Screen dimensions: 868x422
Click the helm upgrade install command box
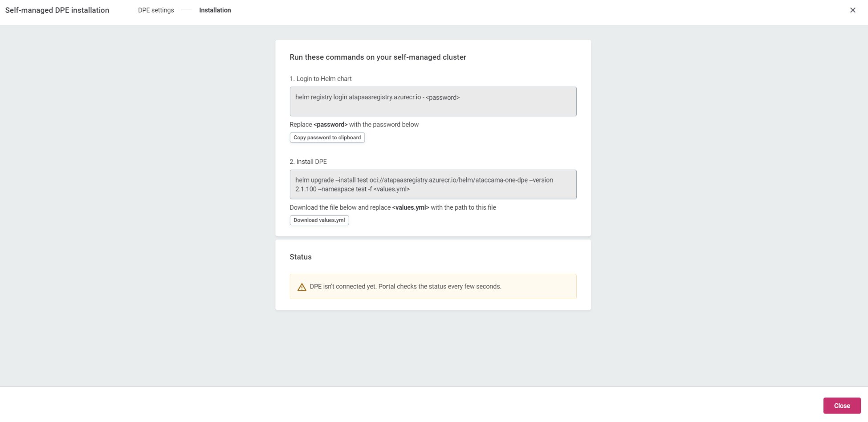[x=432, y=184]
